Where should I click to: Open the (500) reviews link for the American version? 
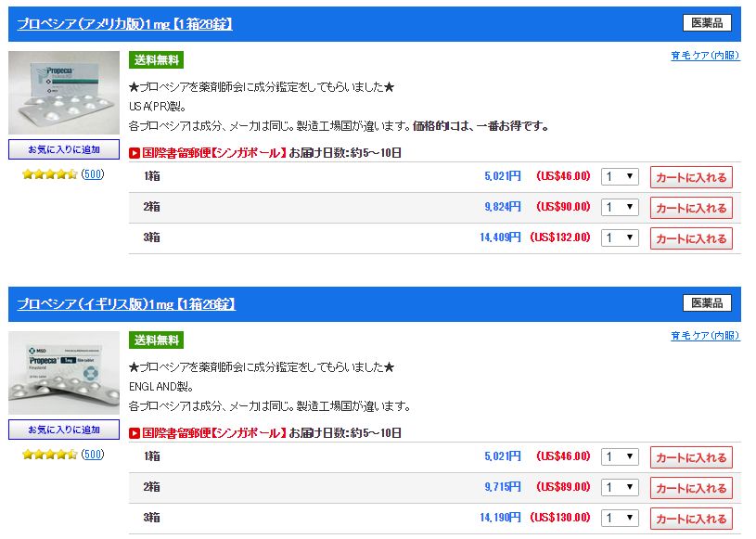coord(93,174)
